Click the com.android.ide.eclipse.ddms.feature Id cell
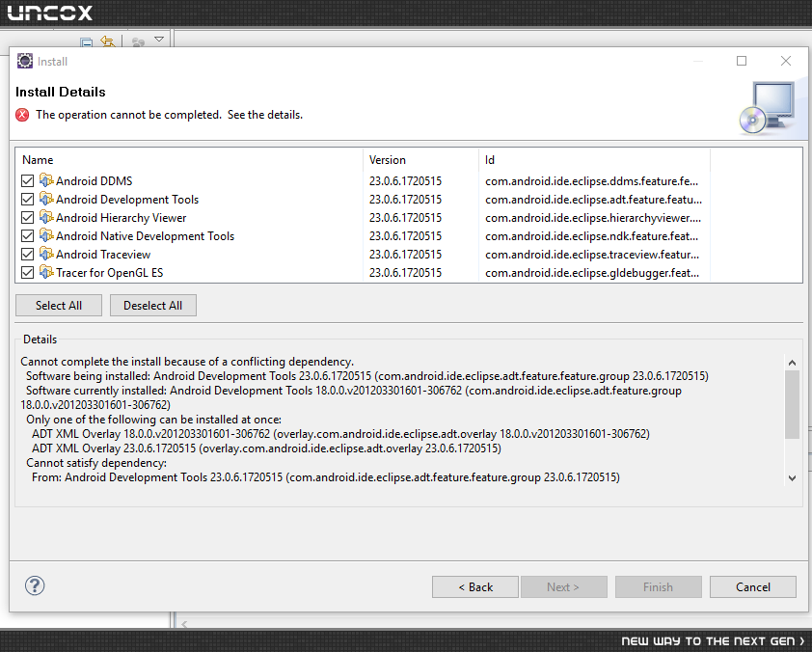Image resolution: width=812 pixels, height=652 pixels. point(591,180)
